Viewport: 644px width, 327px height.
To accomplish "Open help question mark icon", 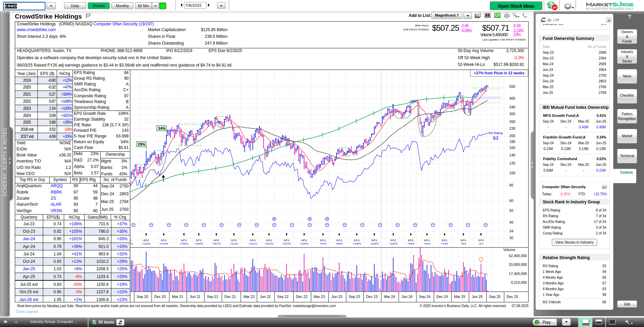I will click(x=629, y=17).
